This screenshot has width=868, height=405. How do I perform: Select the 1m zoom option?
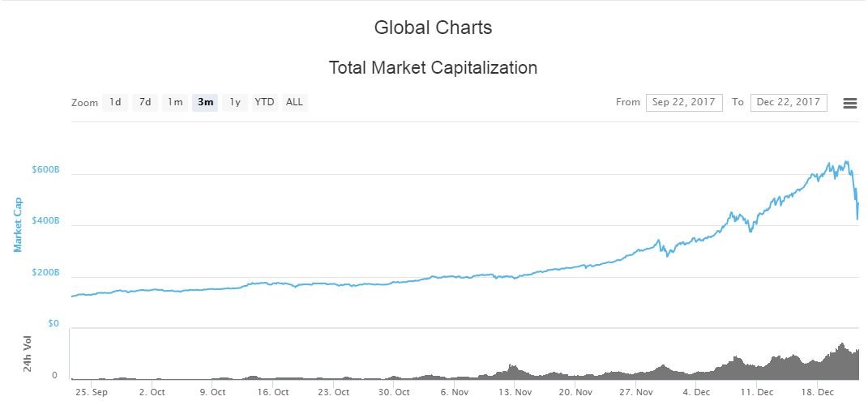tap(175, 102)
